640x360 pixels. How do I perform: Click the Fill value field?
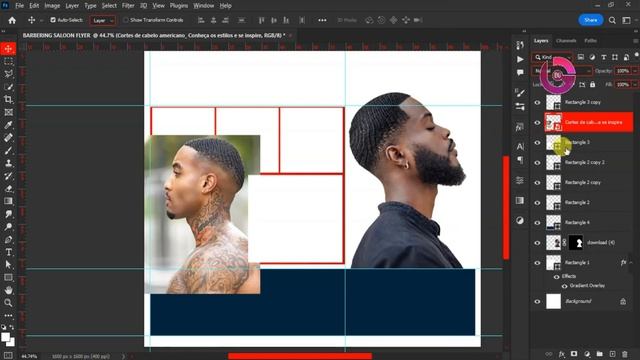[623, 84]
